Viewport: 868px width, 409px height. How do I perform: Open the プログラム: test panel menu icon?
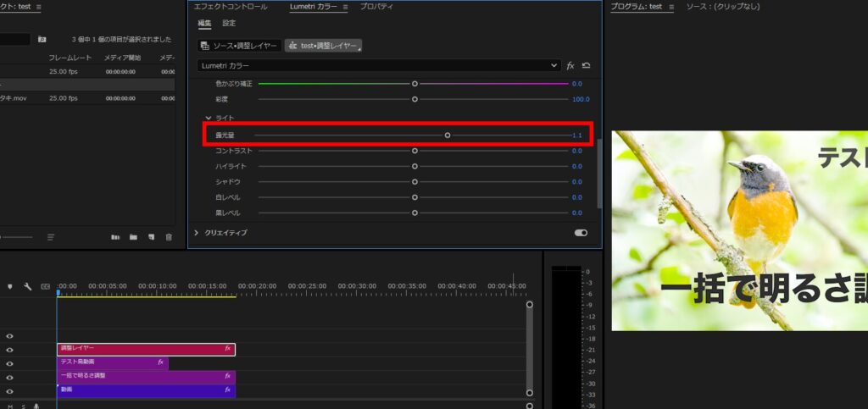671,7
